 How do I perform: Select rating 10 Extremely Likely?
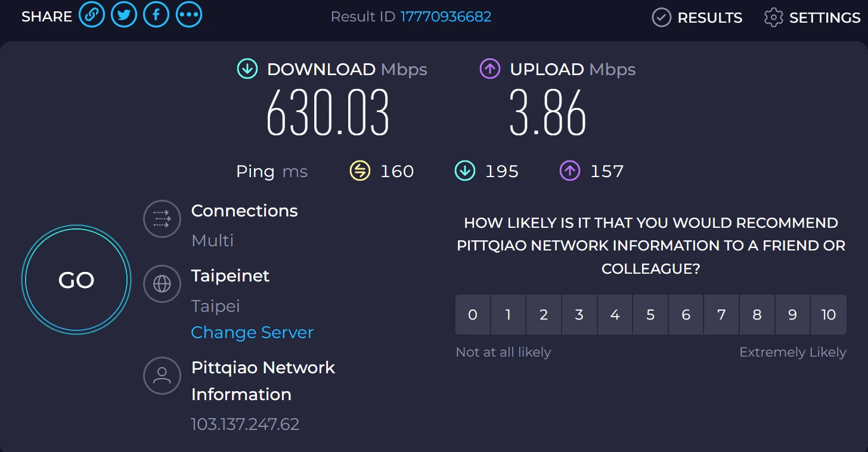click(x=828, y=314)
